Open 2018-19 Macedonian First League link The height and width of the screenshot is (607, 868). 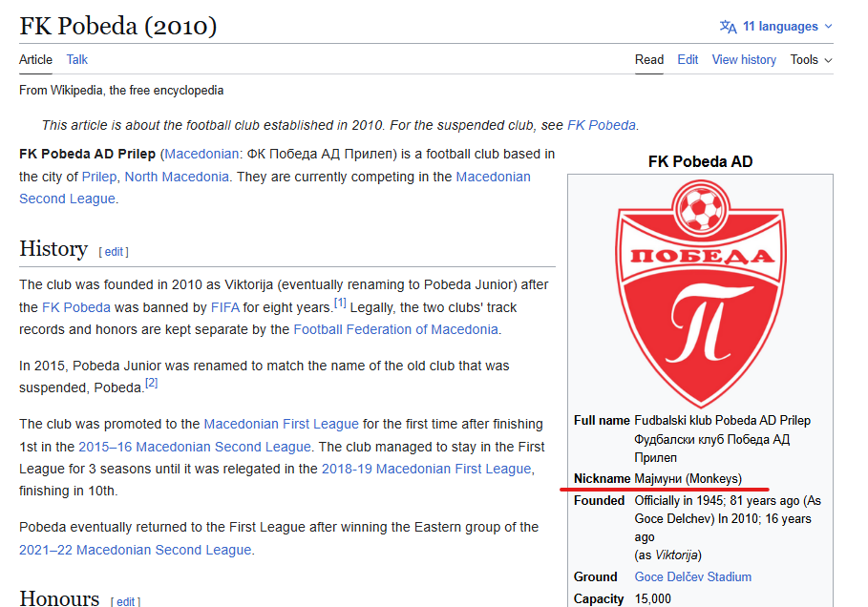[426, 469]
